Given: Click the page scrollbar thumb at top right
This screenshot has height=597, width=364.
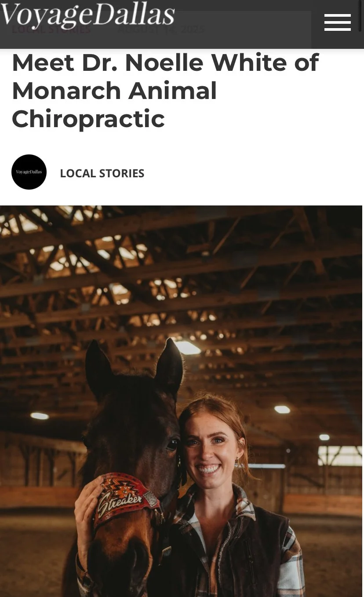Looking at the screenshot, I should (361, 16).
